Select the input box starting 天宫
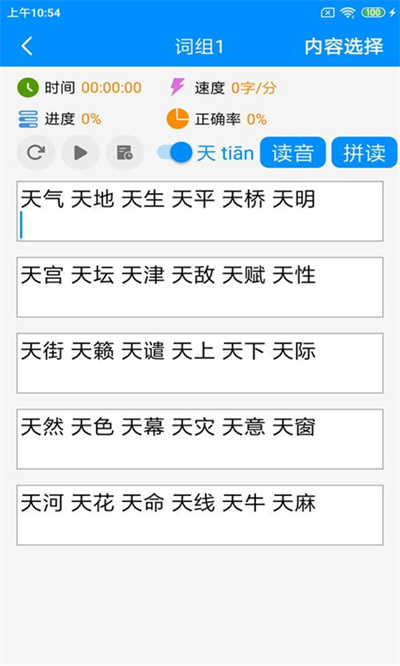The image size is (400, 666). [x=200, y=287]
